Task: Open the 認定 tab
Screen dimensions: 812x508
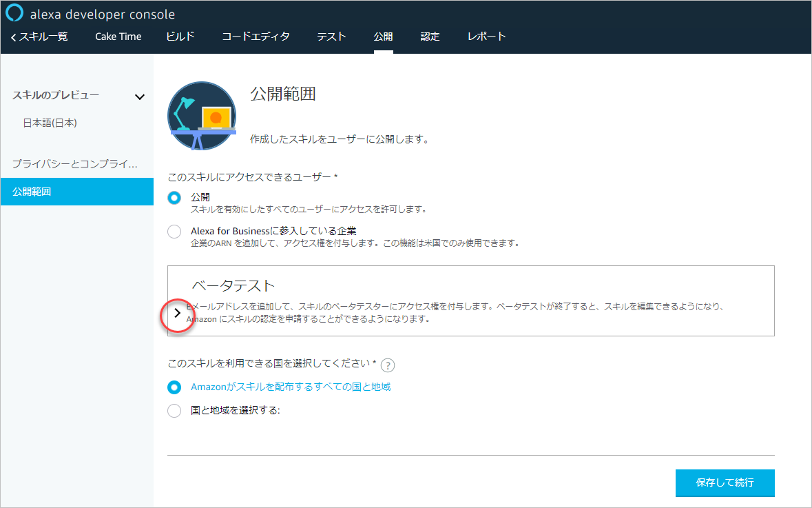Action: 430,37
